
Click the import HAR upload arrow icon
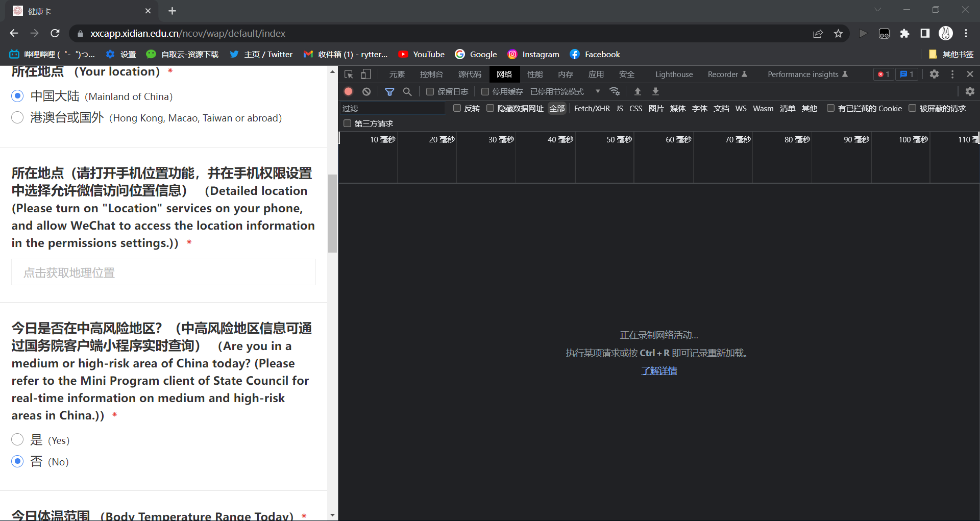[x=638, y=91]
